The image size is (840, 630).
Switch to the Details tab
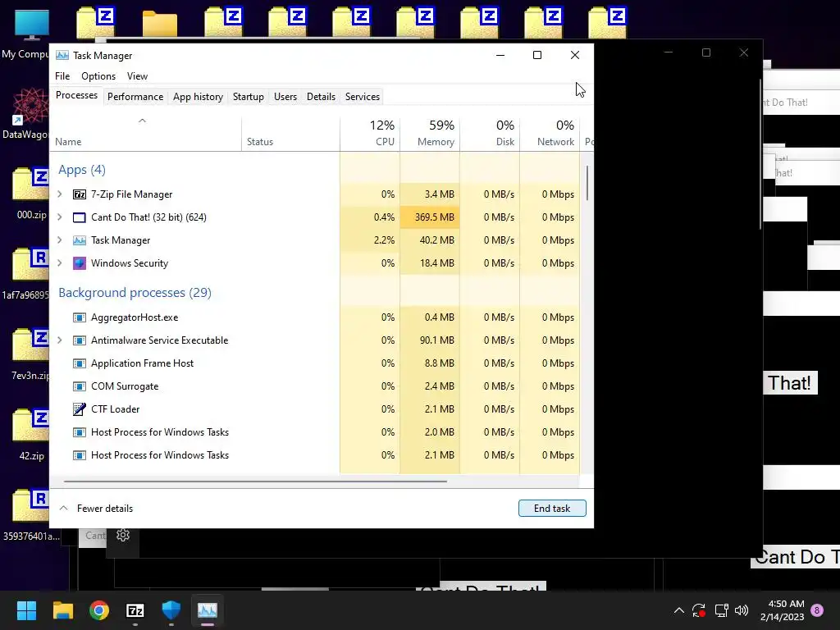click(x=321, y=97)
